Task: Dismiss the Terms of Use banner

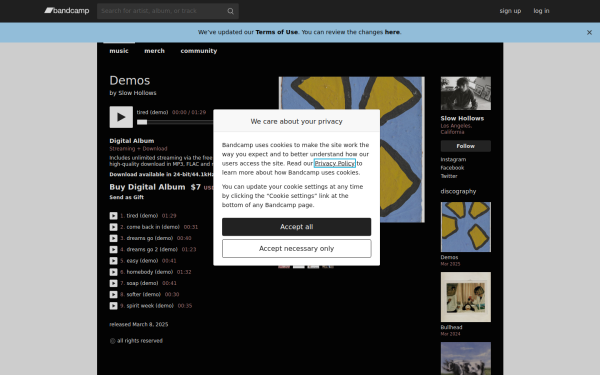Action: [x=589, y=33]
